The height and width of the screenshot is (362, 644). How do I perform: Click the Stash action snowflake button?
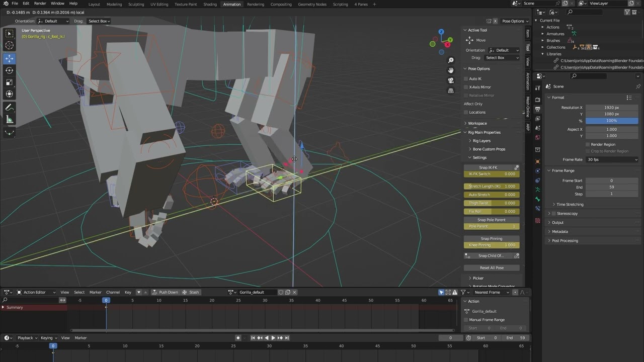(191, 292)
